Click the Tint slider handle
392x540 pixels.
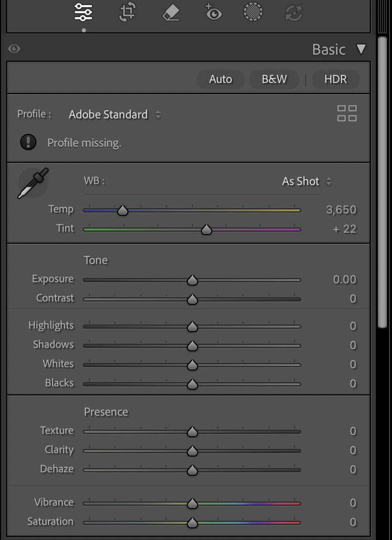206,230
